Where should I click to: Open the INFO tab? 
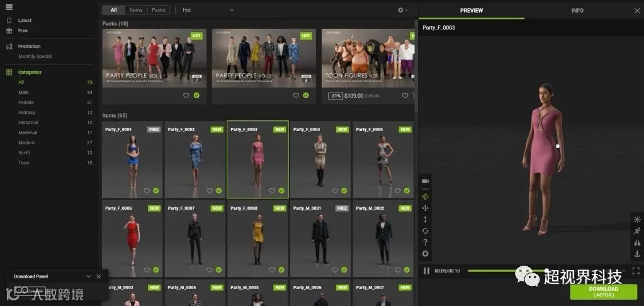click(x=577, y=11)
